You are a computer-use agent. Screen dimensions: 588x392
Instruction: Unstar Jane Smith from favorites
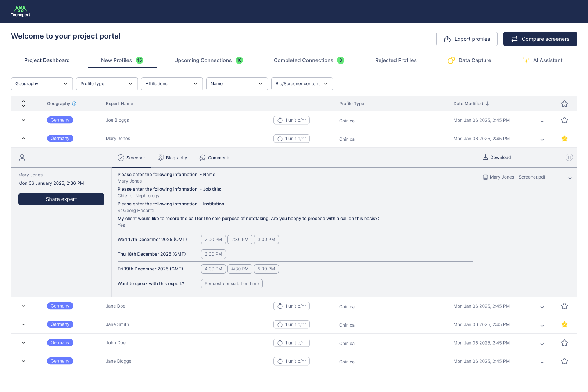tap(564, 324)
